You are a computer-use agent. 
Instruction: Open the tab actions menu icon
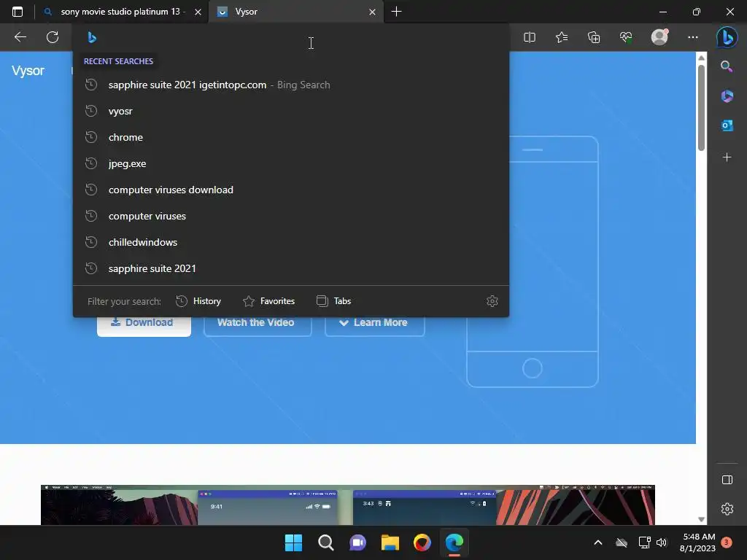coord(18,12)
